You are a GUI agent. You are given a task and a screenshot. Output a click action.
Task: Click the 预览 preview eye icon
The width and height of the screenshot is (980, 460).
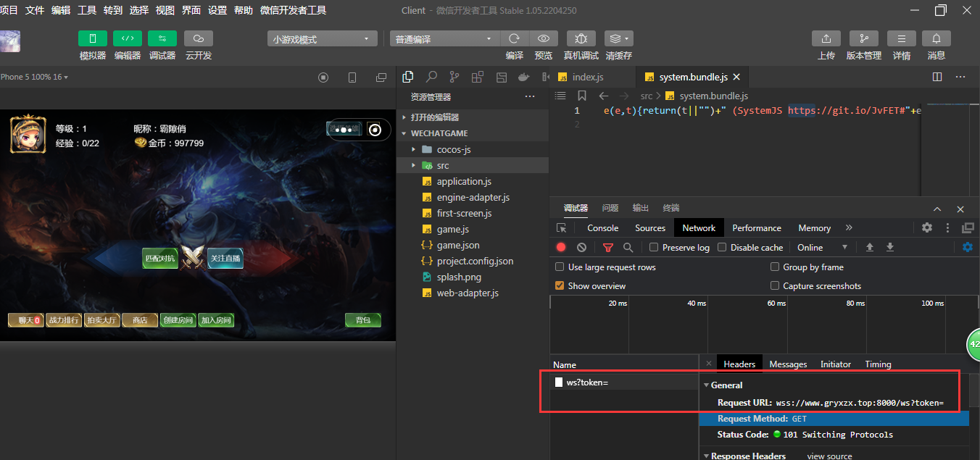point(544,39)
